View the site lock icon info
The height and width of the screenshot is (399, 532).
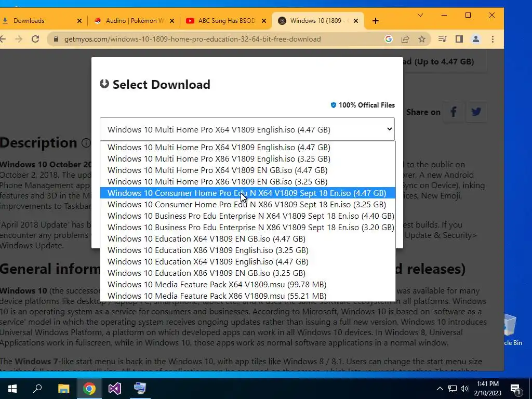click(x=56, y=39)
